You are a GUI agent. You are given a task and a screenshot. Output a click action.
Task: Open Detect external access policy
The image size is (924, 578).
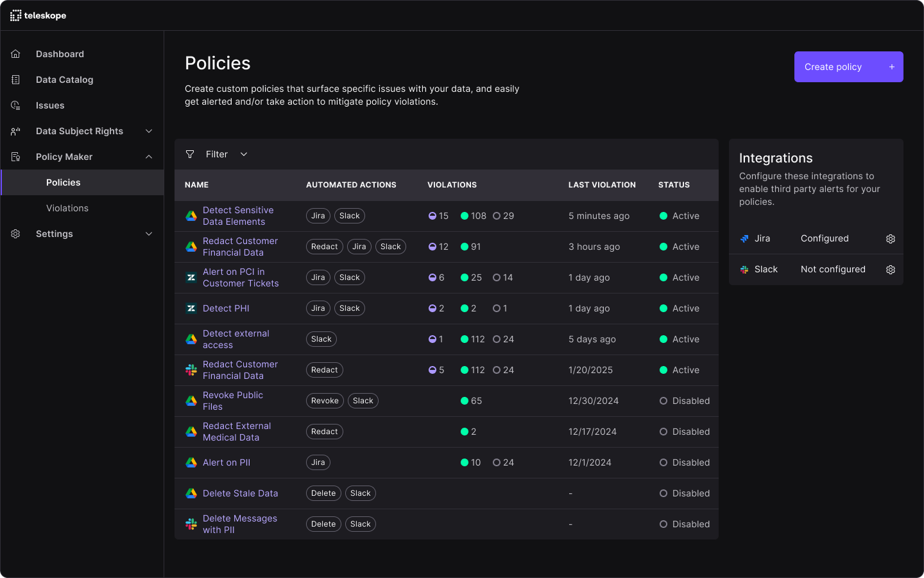coord(235,339)
